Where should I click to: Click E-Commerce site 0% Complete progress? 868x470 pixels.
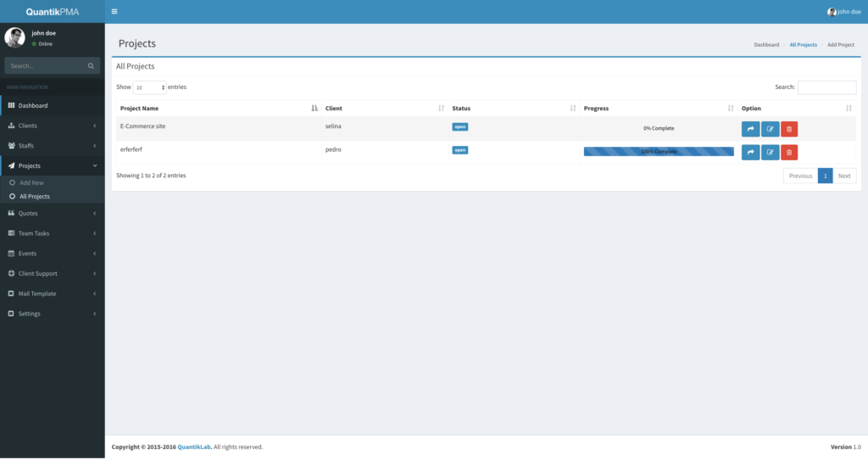click(659, 128)
